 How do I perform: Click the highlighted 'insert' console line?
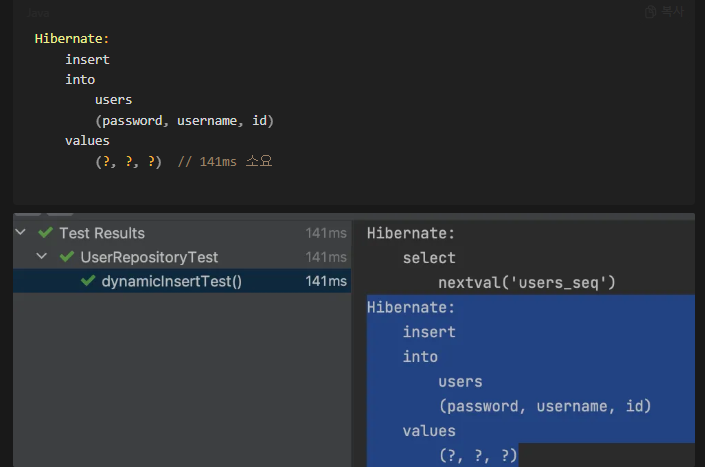[429, 332]
